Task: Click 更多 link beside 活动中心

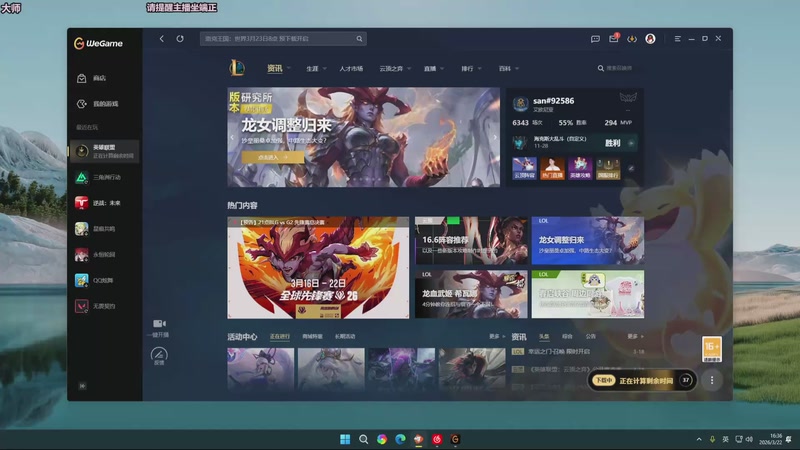Action: click(496, 336)
